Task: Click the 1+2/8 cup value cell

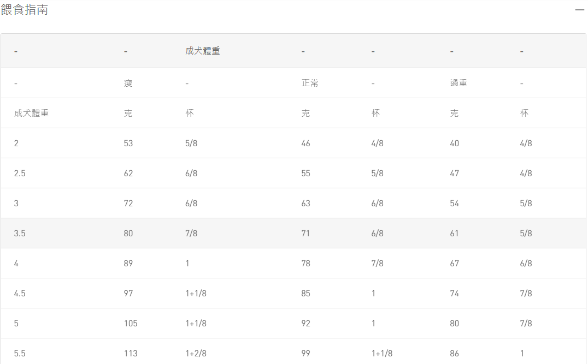Action: (196, 354)
